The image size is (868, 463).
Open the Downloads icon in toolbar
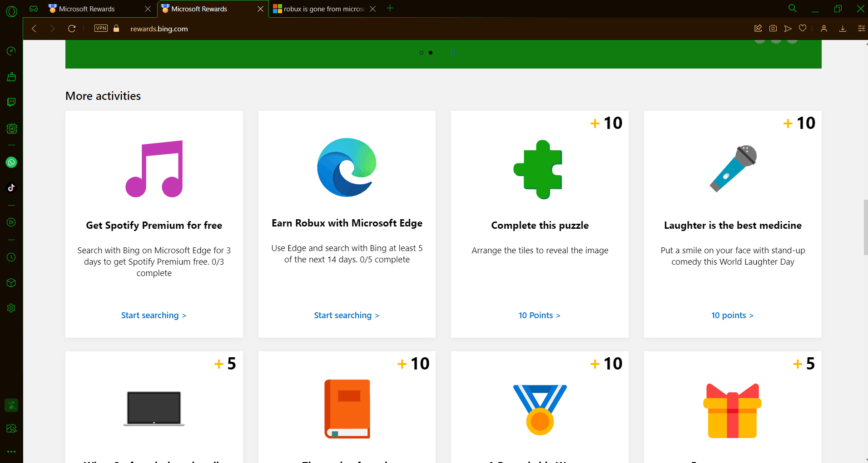(x=843, y=29)
